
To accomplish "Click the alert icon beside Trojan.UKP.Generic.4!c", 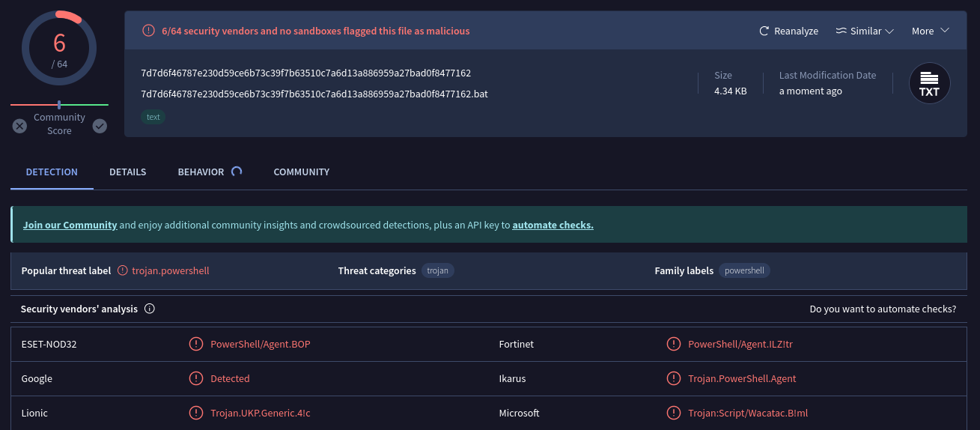I will tap(196, 413).
